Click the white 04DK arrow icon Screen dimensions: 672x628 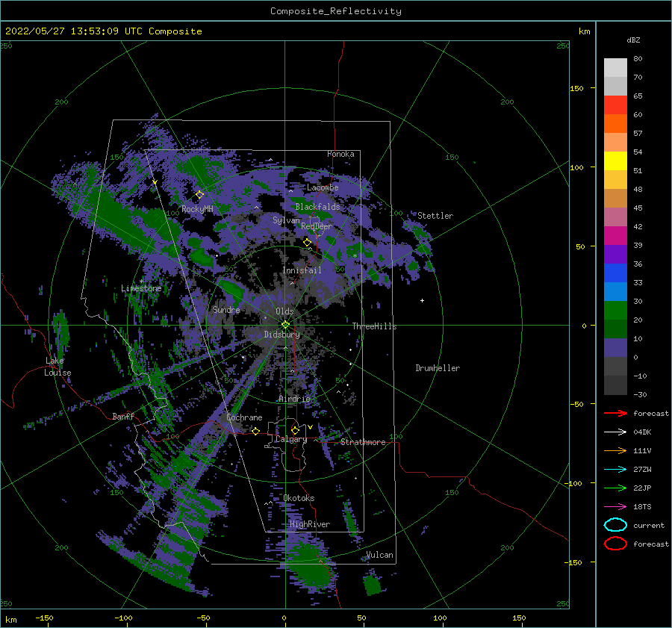click(x=615, y=432)
